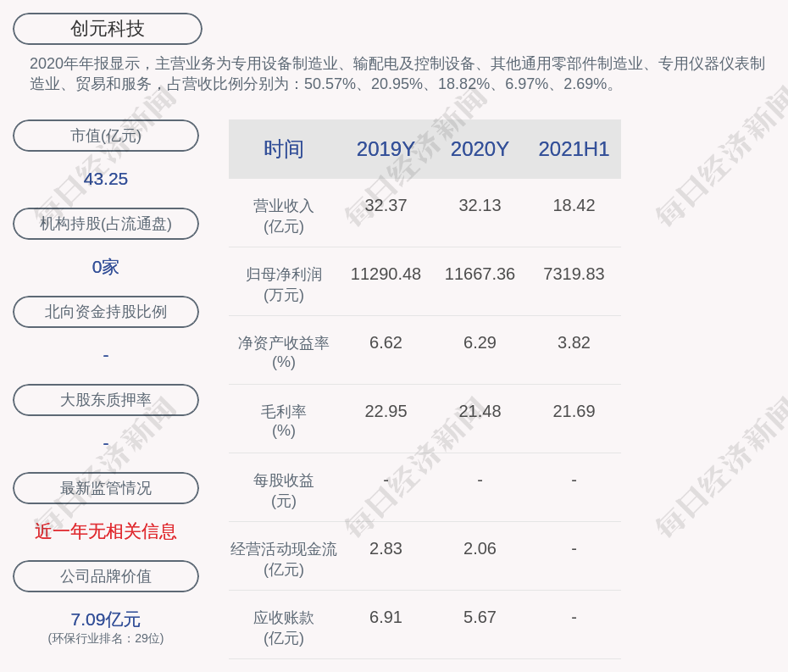
Task: Click the 归母净利润(万元) row label
Action: pyautogui.click(x=284, y=285)
